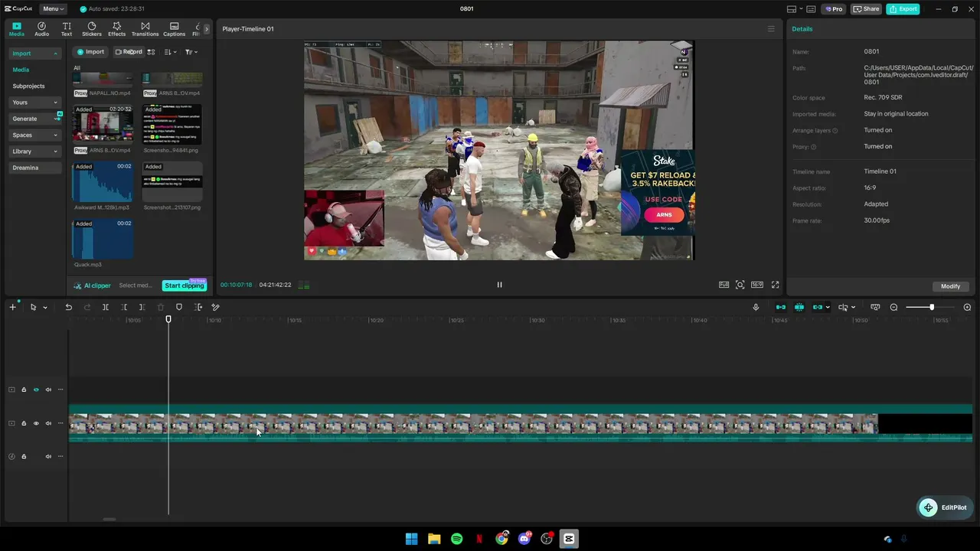980x551 pixels.
Task: Open the media sort dropdown
Action: [x=170, y=52]
